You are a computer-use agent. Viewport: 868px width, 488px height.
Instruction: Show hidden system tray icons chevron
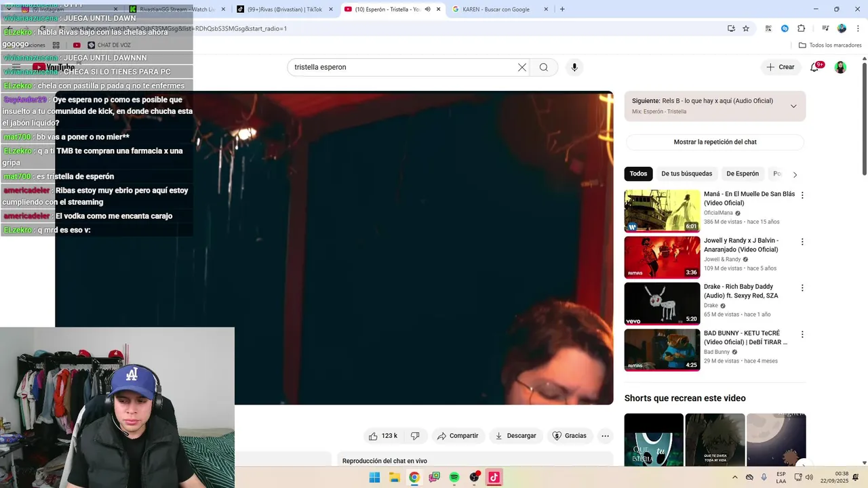[735, 477]
